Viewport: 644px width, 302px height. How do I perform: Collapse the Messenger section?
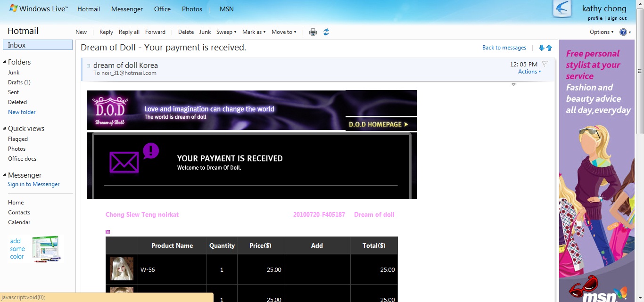(x=4, y=175)
